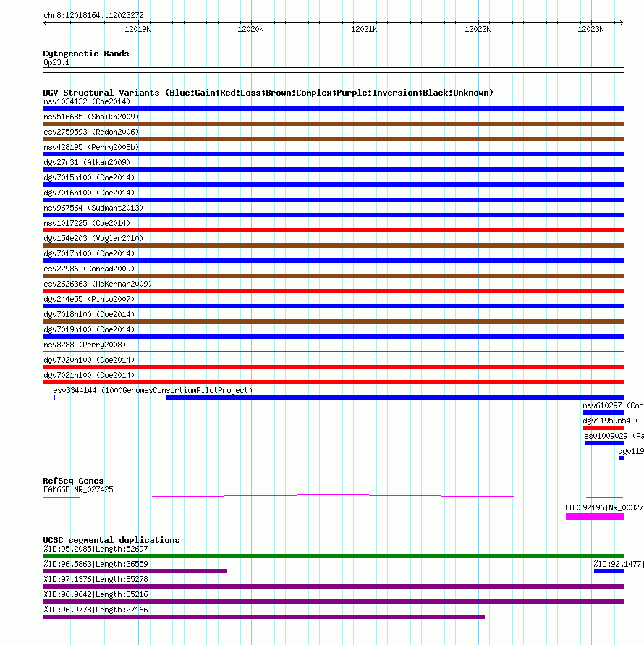Image resolution: width=644 pixels, height=645 pixels.
Task: Click the %ID:92.1477 duplication label
Action: 619,564
